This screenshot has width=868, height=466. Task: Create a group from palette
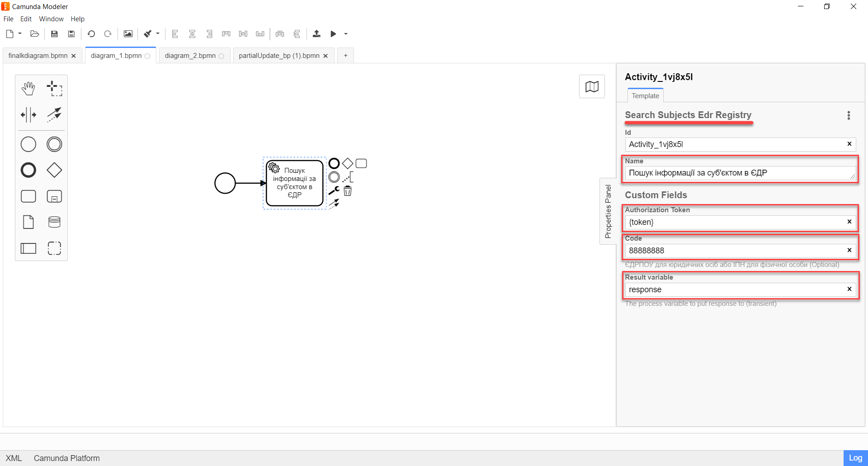(x=54, y=248)
